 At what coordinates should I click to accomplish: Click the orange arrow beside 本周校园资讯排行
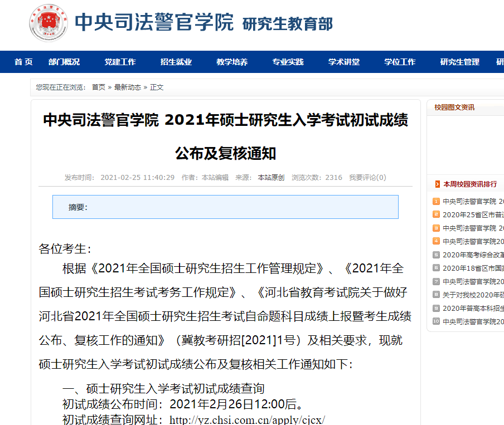(x=437, y=184)
